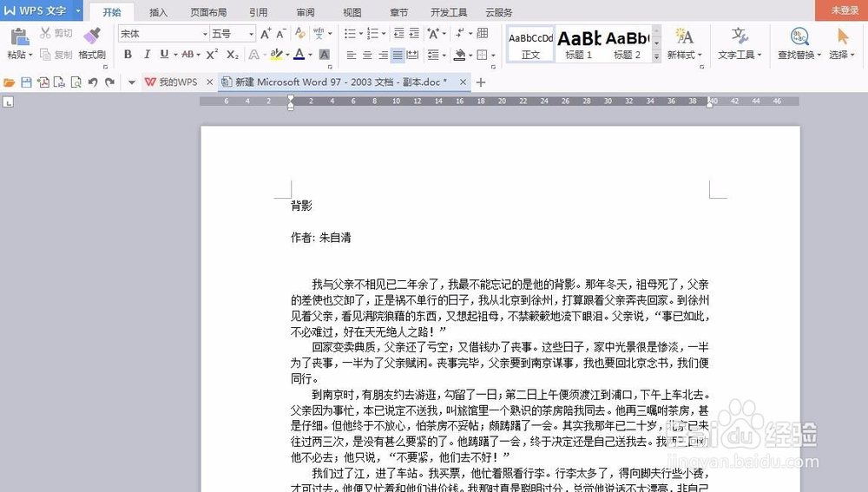Switch to the 页面布局 (Page Layout) tab

click(x=208, y=12)
